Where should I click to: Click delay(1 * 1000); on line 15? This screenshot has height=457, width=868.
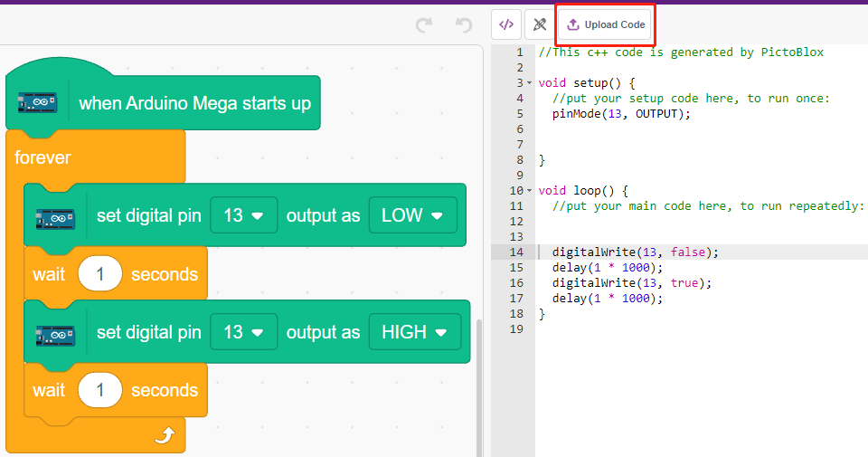pos(608,268)
